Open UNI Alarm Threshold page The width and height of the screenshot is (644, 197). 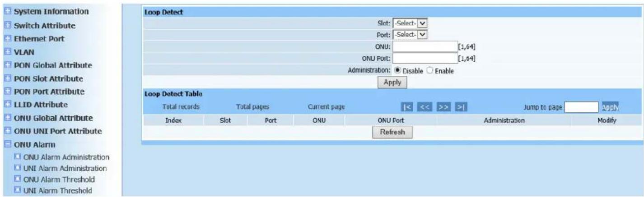pyautogui.click(x=57, y=190)
